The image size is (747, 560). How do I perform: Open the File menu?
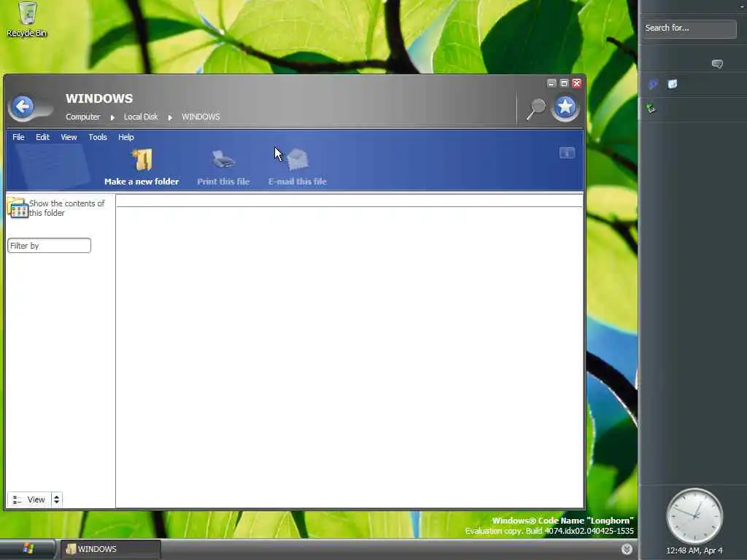click(18, 137)
